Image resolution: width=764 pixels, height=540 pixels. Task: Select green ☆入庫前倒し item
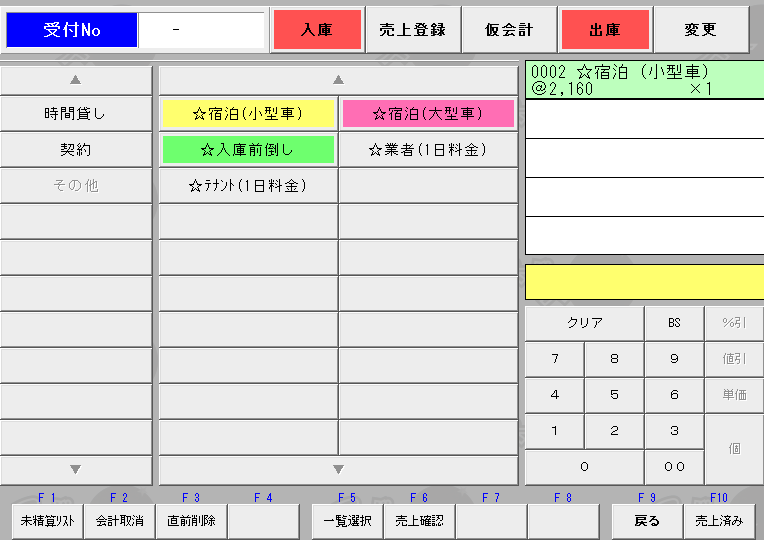(x=248, y=150)
